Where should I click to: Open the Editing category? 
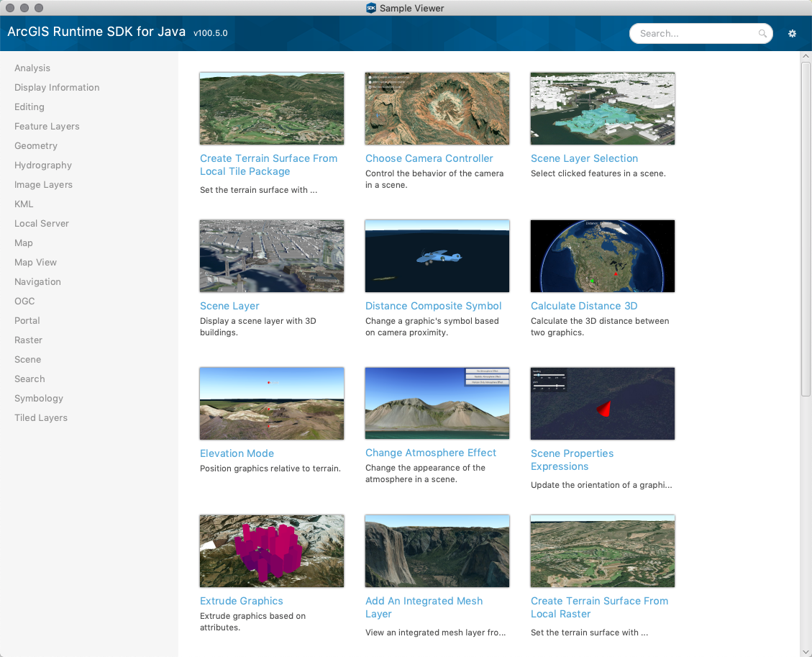click(29, 107)
